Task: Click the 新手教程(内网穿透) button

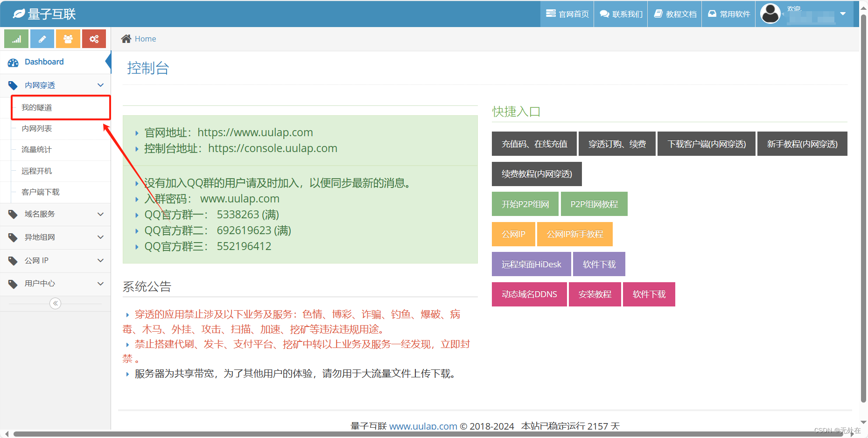Action: point(802,144)
